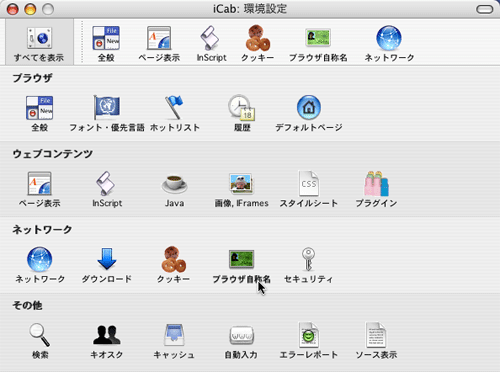Image resolution: width=500 pixels, height=372 pixels.
Task: Open デフォルトページ home icon
Action: pos(309,107)
